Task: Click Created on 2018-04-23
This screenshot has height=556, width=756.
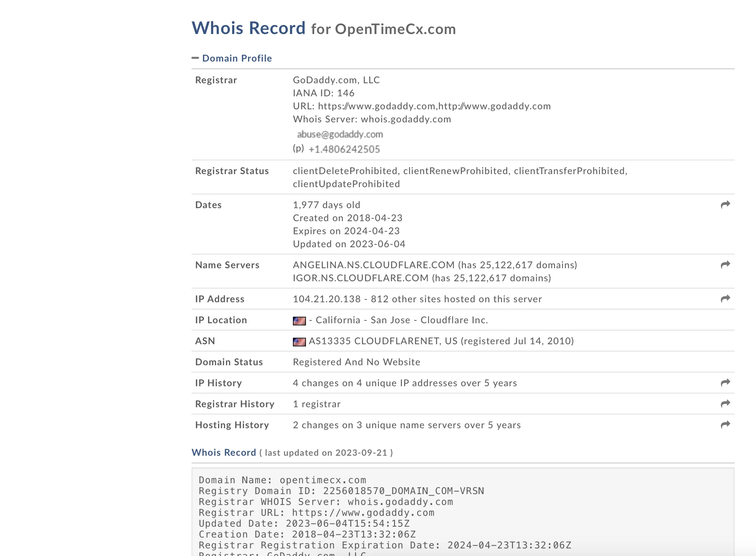Action: pos(348,218)
